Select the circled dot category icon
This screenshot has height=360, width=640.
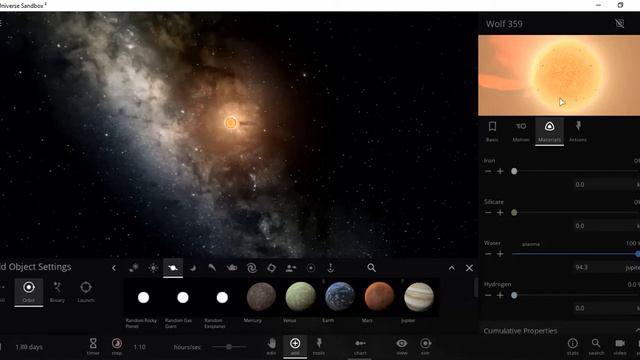(x=311, y=268)
